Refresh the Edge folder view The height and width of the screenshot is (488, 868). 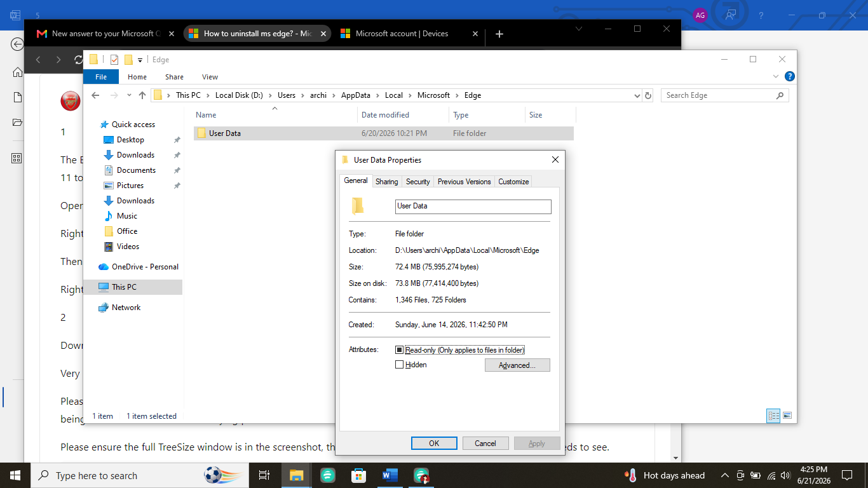pyautogui.click(x=648, y=95)
